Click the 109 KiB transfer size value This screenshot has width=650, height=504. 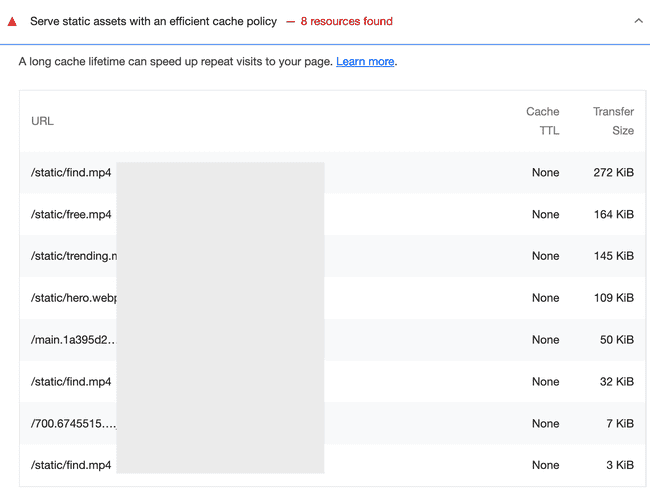(x=613, y=298)
